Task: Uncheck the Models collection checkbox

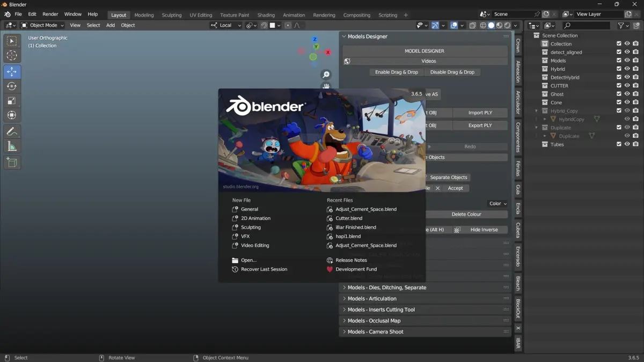Action: click(x=619, y=61)
